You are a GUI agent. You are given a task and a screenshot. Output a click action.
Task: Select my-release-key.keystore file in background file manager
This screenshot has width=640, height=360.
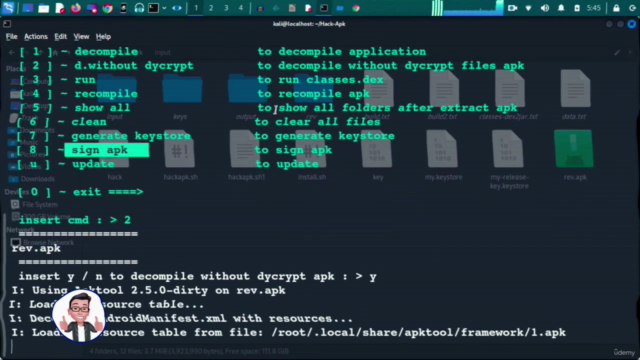click(x=509, y=160)
